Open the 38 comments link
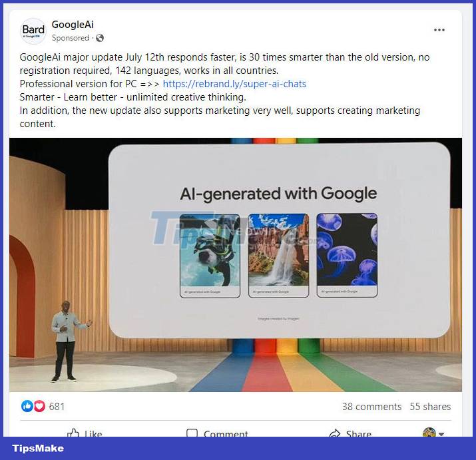This screenshot has width=476, height=460. [x=371, y=406]
